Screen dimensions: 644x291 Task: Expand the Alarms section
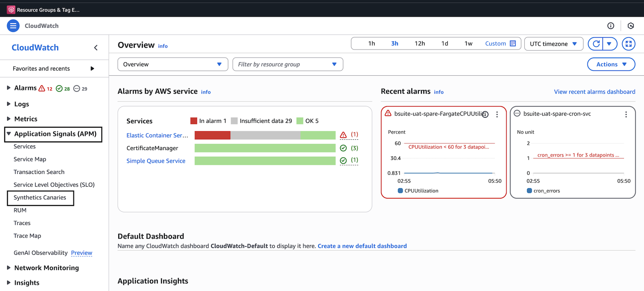click(x=8, y=88)
